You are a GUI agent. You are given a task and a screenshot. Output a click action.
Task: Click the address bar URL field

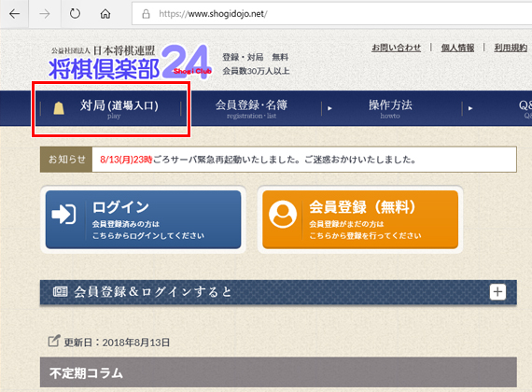coord(332,14)
